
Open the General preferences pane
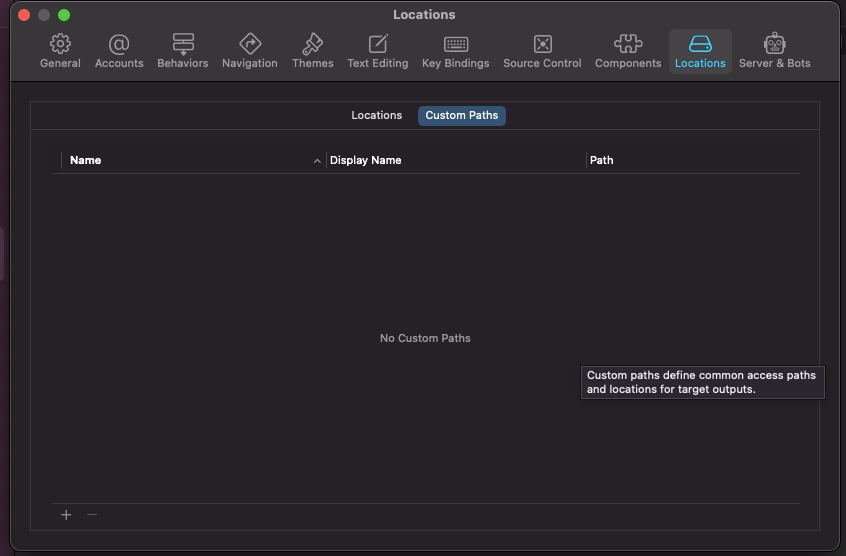[x=60, y=52]
